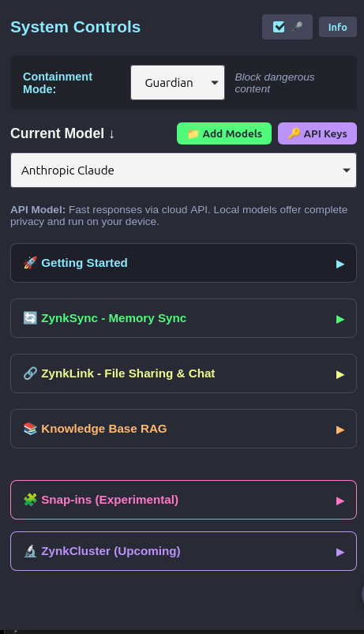Open the Containment Mode Guardian dropdown

tap(178, 82)
